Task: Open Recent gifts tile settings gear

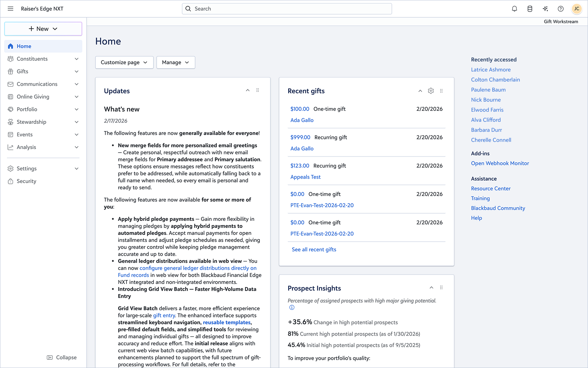Action: [x=431, y=91]
